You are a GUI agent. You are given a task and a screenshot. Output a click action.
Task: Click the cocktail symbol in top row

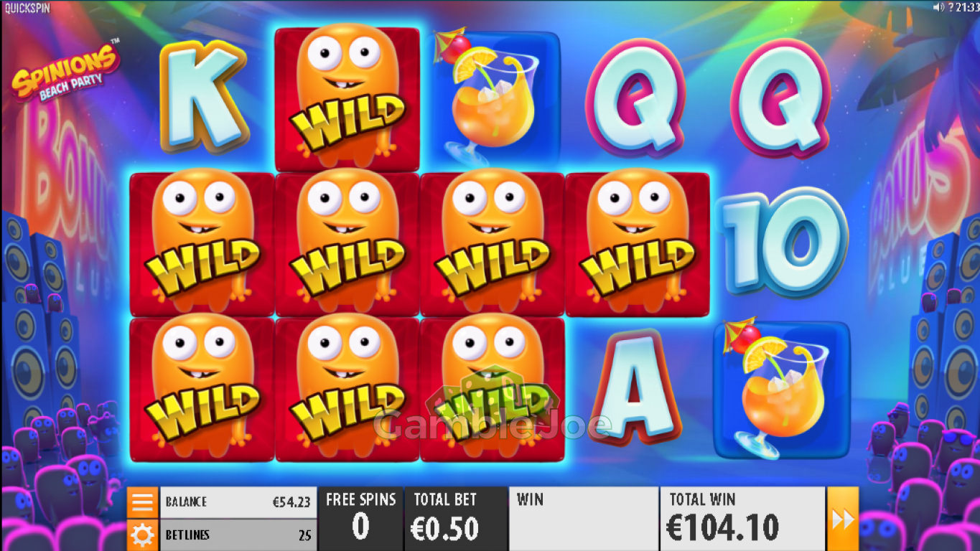coord(493,99)
